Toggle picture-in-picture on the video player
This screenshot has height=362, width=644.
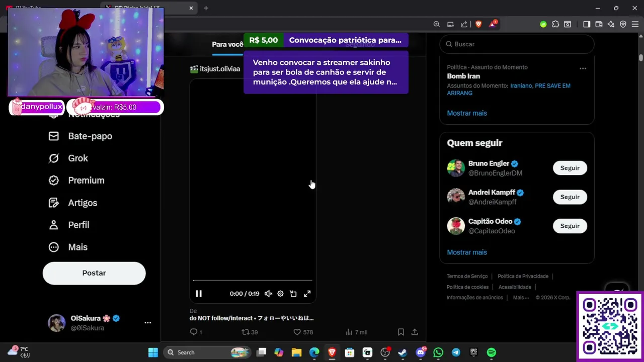(293, 294)
